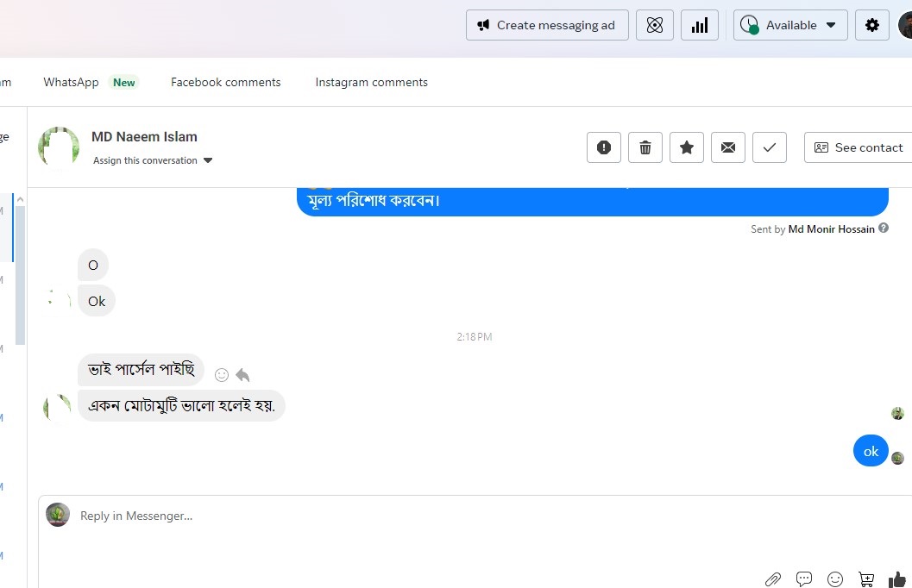
Task: Open the Available status dropdown
Action: tap(790, 25)
